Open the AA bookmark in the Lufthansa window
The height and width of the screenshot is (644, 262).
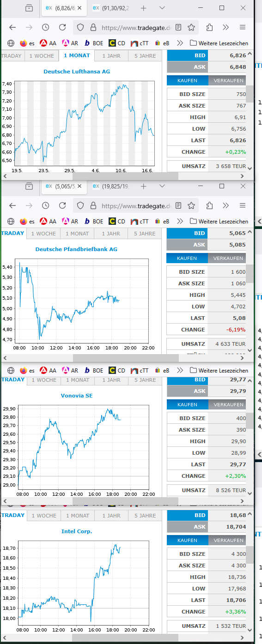pyautogui.click(x=48, y=43)
